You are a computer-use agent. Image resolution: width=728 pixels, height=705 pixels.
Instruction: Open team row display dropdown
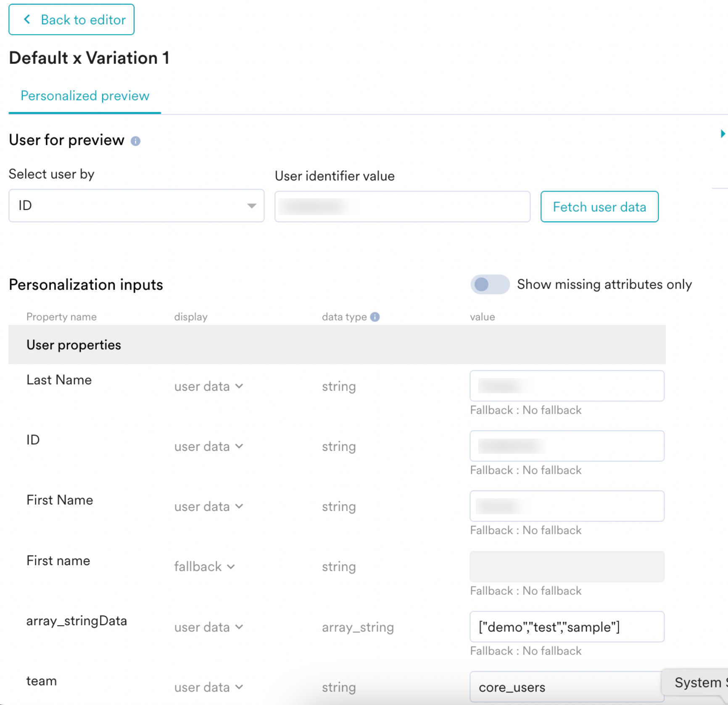(208, 687)
